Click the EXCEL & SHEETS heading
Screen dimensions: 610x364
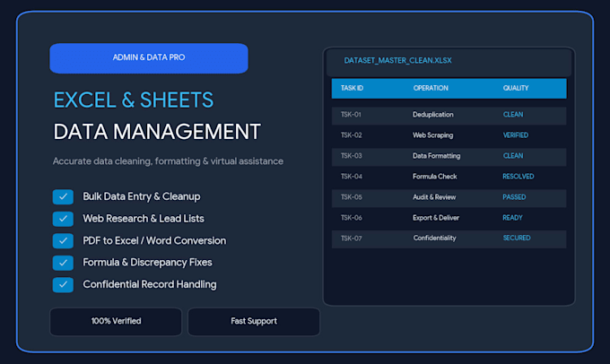134,100
